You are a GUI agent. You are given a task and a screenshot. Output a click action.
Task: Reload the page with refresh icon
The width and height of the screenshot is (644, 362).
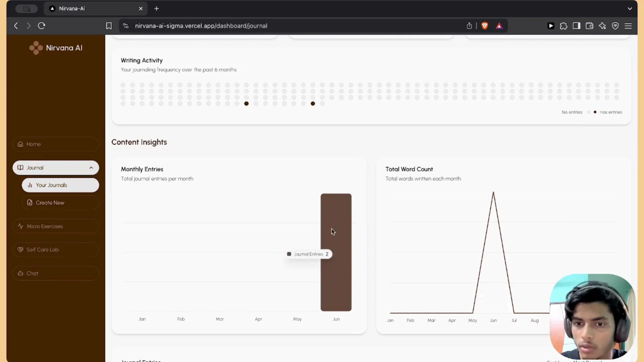tap(41, 26)
